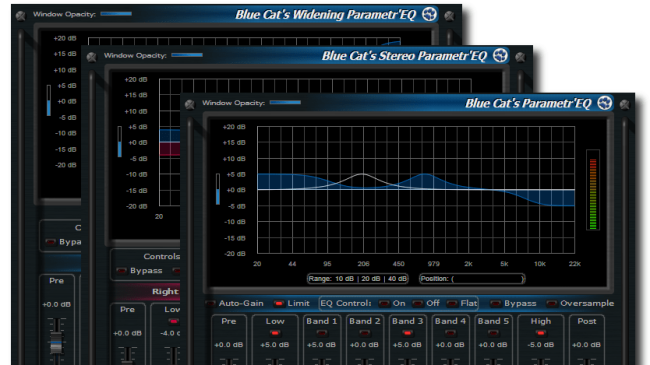This screenshot has height=365, width=650.
Task: Select the 10 dB graph range
Action: click(x=344, y=279)
